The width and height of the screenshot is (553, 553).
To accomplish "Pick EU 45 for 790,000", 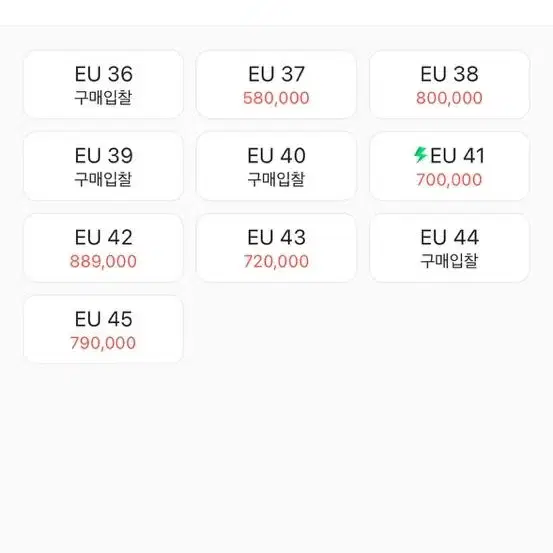I will pos(103,329).
